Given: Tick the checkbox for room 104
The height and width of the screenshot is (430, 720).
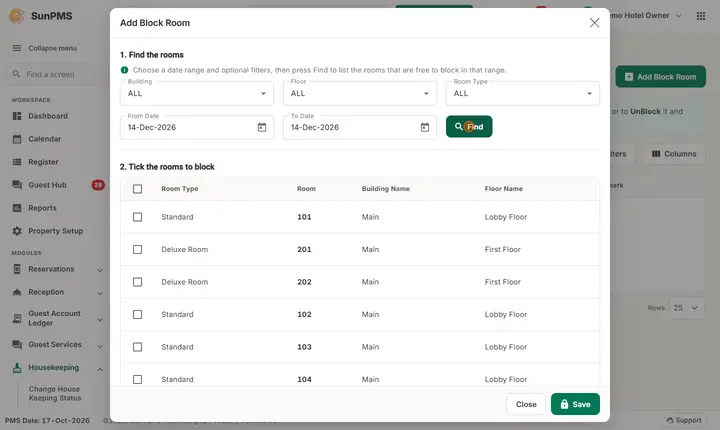Looking at the screenshot, I should (x=137, y=379).
